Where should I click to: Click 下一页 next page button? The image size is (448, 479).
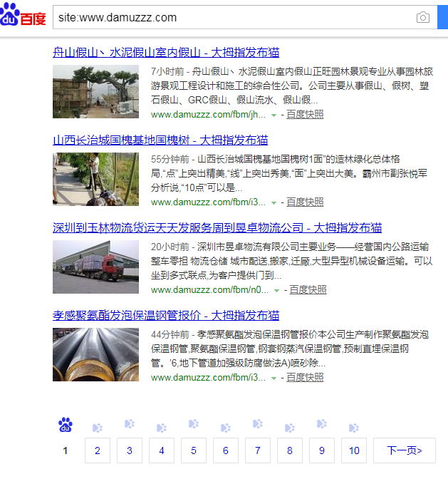click(x=405, y=450)
